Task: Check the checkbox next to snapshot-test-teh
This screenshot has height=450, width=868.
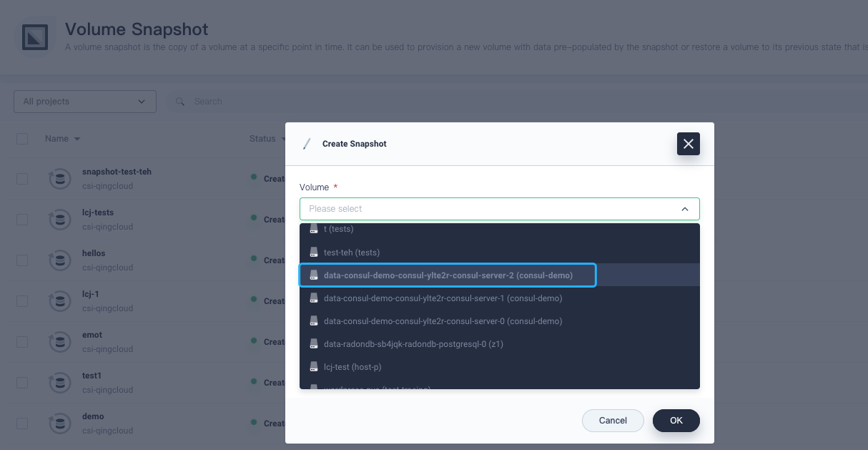Action: pyautogui.click(x=21, y=178)
